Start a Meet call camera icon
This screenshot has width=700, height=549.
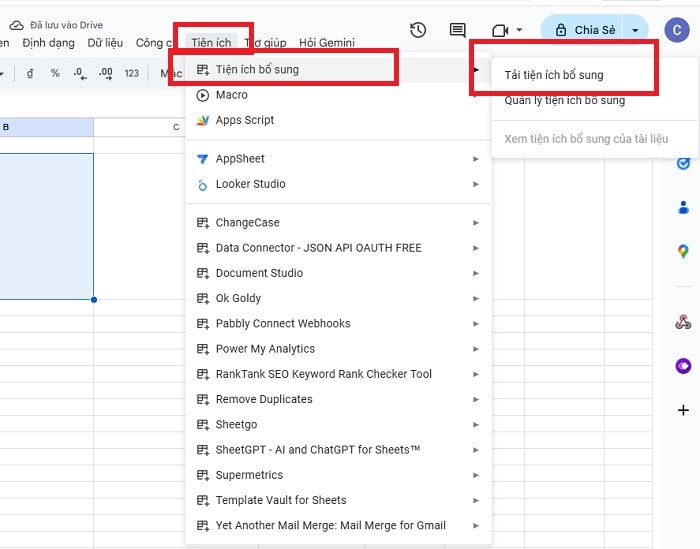click(500, 30)
